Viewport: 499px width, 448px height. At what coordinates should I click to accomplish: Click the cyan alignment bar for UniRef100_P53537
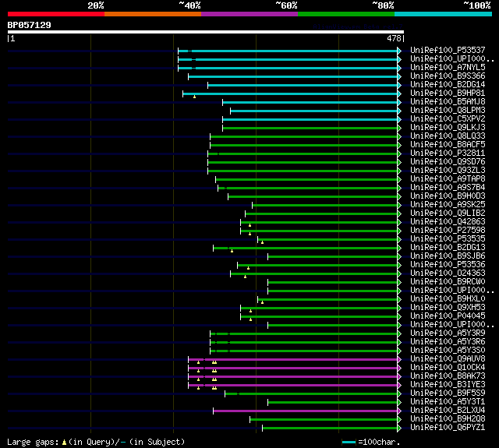point(288,51)
